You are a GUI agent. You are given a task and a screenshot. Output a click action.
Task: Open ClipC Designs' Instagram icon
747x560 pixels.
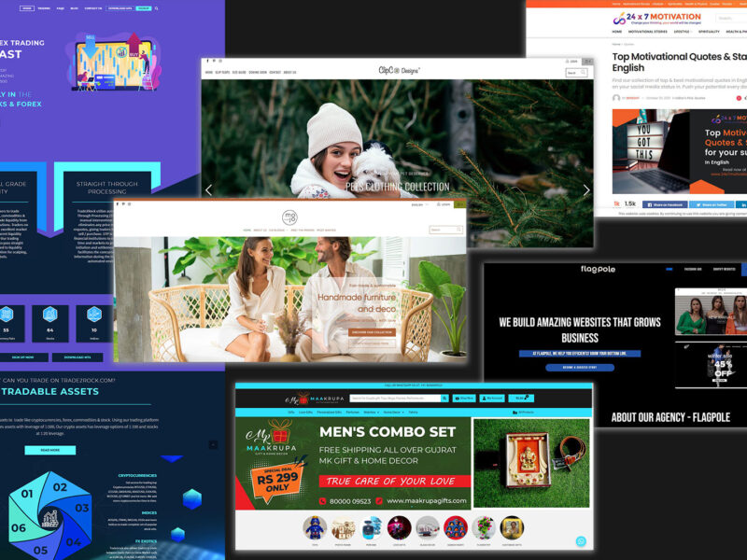(x=220, y=62)
